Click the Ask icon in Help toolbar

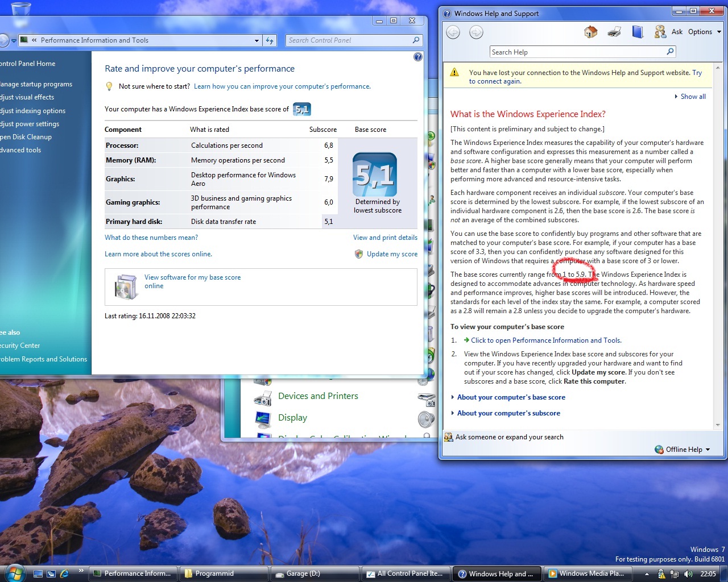click(660, 32)
